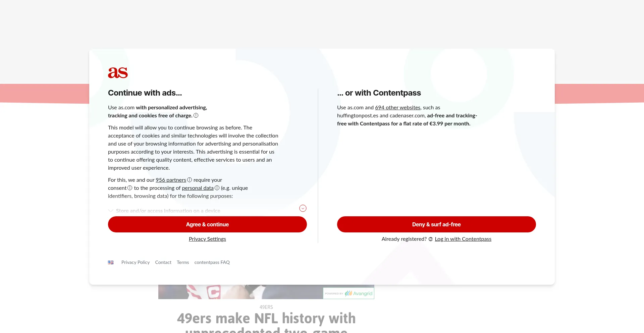This screenshot has width=644, height=333.
Task: Open Privacy Policy in the footer
Action: (x=136, y=263)
